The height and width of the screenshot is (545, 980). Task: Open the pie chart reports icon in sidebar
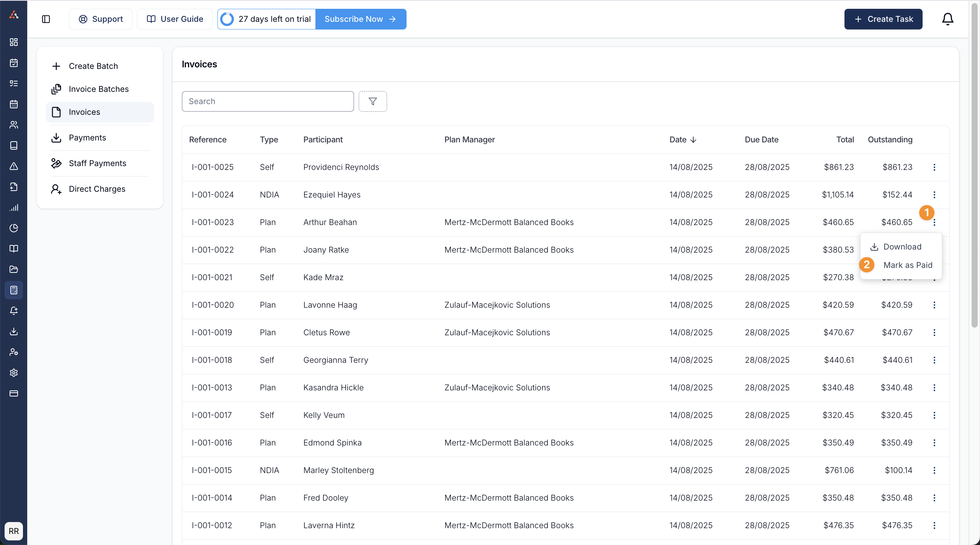tap(14, 228)
